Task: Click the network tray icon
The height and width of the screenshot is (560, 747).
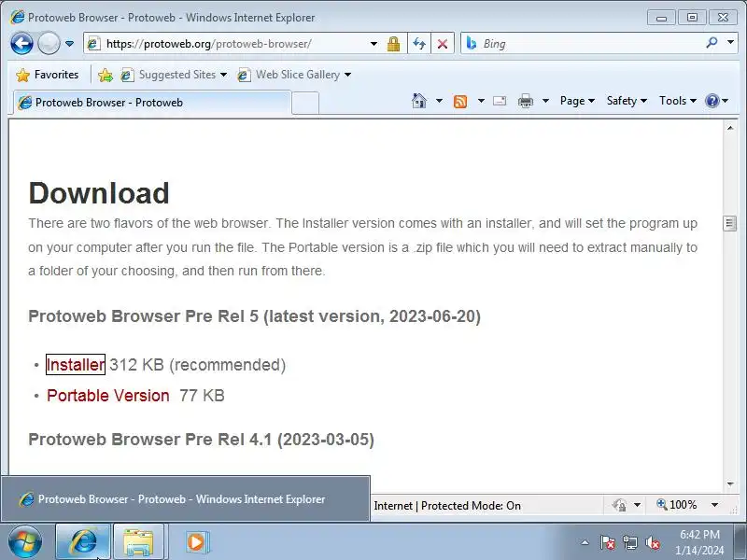Action: (629, 542)
